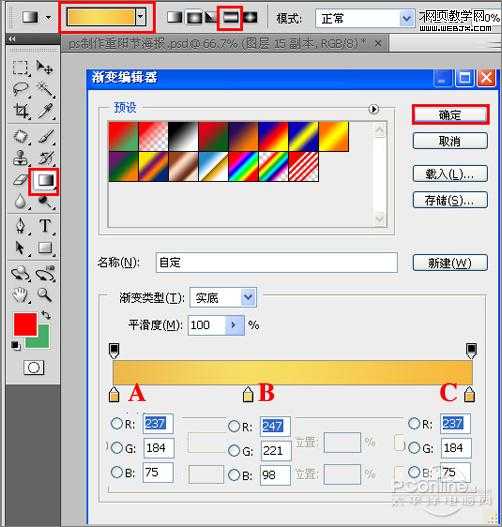Select the 3D Rotate tool
This screenshot has height=527, width=502.
[20, 273]
